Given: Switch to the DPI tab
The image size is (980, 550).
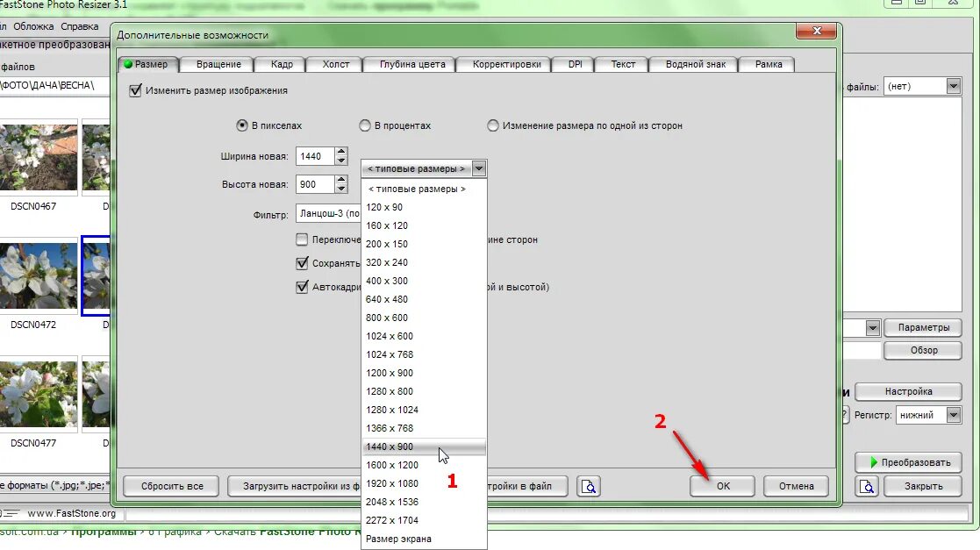Looking at the screenshot, I should (575, 64).
